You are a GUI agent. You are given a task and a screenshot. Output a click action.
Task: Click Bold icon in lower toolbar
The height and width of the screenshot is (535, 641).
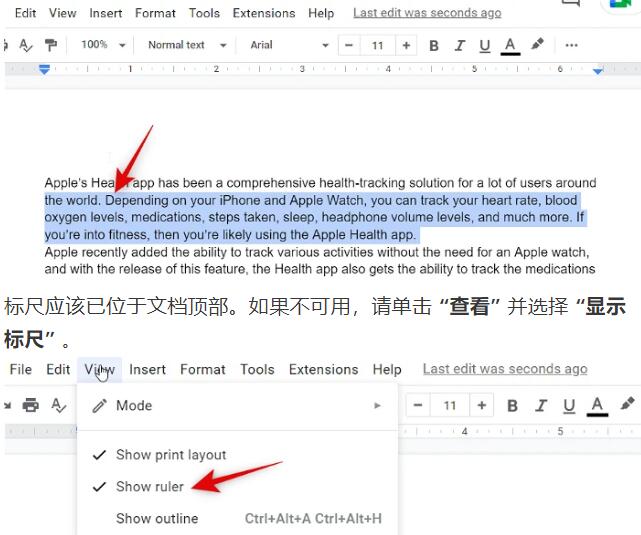click(x=512, y=406)
